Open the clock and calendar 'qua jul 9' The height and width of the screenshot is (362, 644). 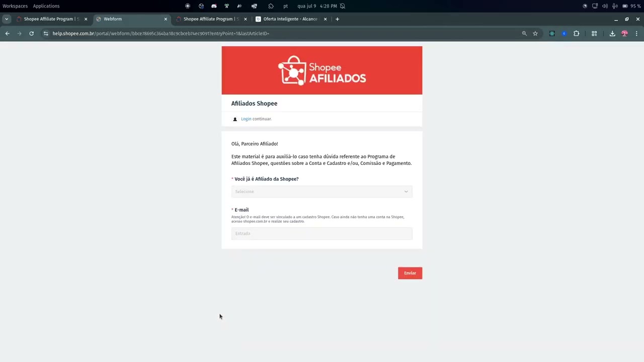317,6
